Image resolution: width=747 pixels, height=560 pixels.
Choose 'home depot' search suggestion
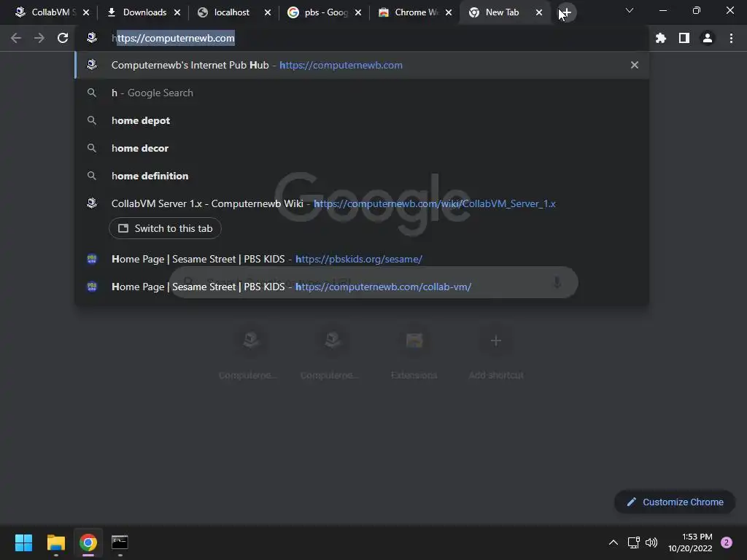(362, 120)
